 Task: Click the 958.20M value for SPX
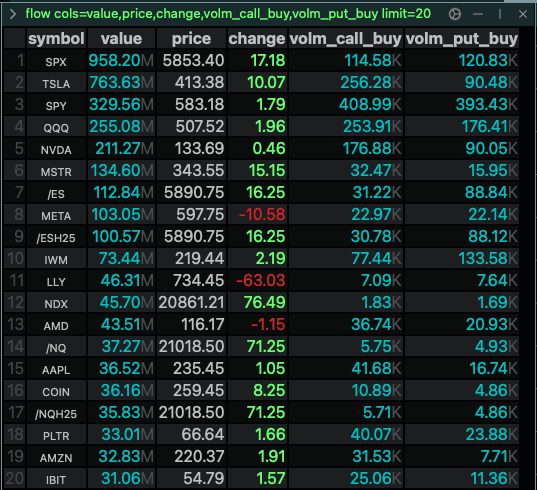121,61
